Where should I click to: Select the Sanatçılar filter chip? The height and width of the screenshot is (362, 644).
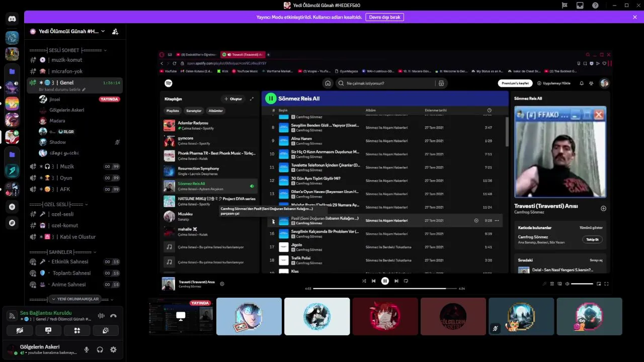pos(194,111)
